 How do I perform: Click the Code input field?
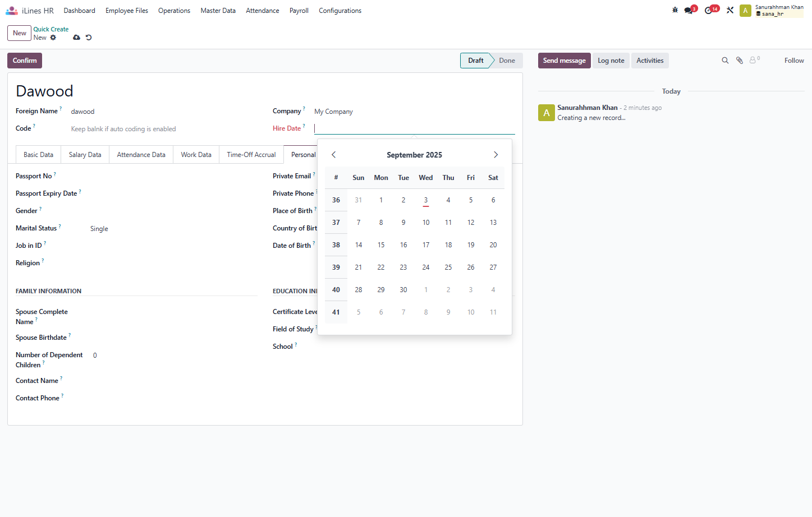[x=164, y=129]
